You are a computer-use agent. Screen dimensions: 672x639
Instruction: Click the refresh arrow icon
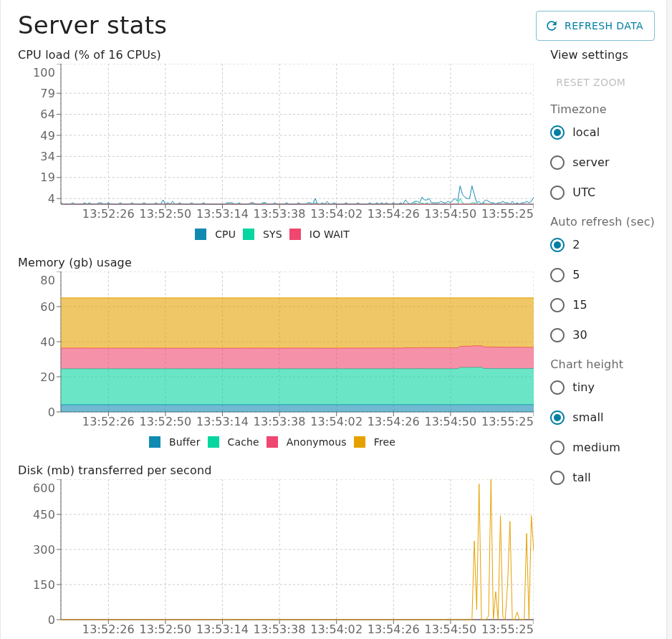[x=552, y=26]
